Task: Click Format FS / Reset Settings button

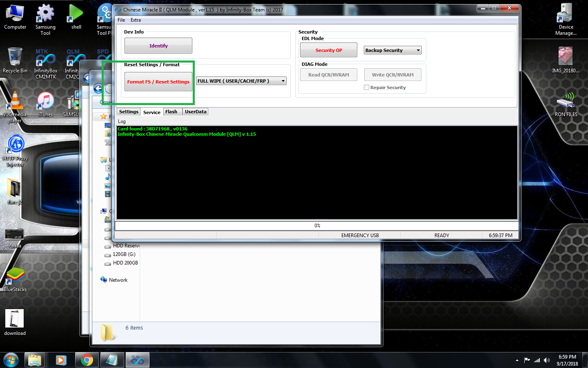Action: [x=158, y=82]
